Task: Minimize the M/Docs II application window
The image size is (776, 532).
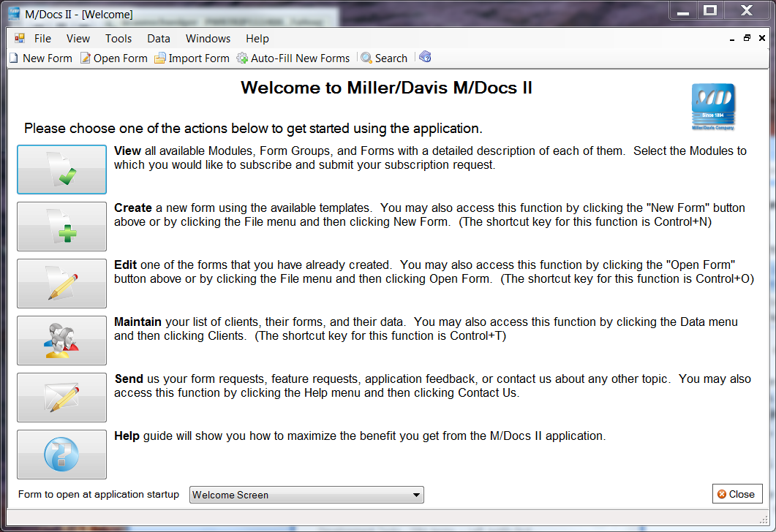Action: (x=683, y=10)
